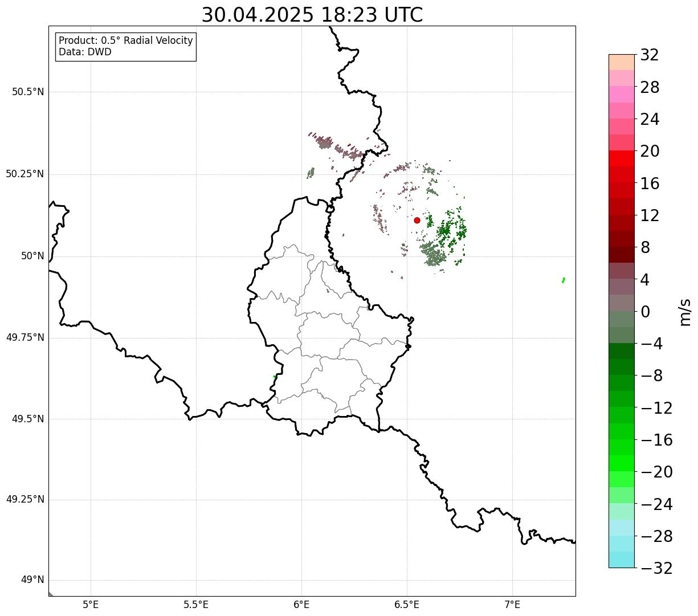Screen dimensions: 698x616
Task: Click the 5.5°E longitude label
Action: (196, 605)
